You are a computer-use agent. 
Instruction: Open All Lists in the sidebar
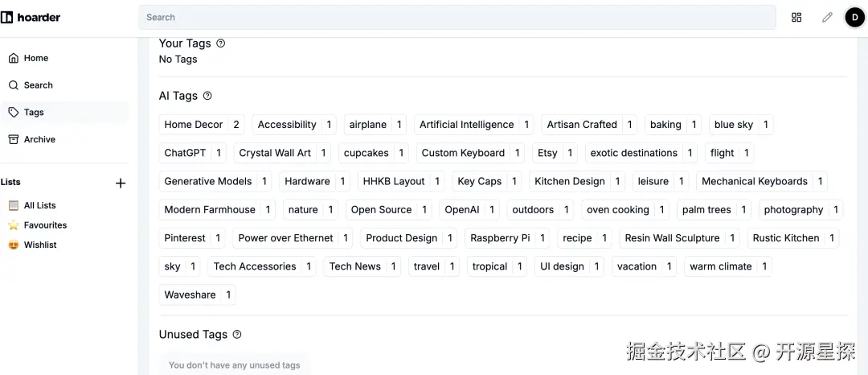tap(39, 205)
